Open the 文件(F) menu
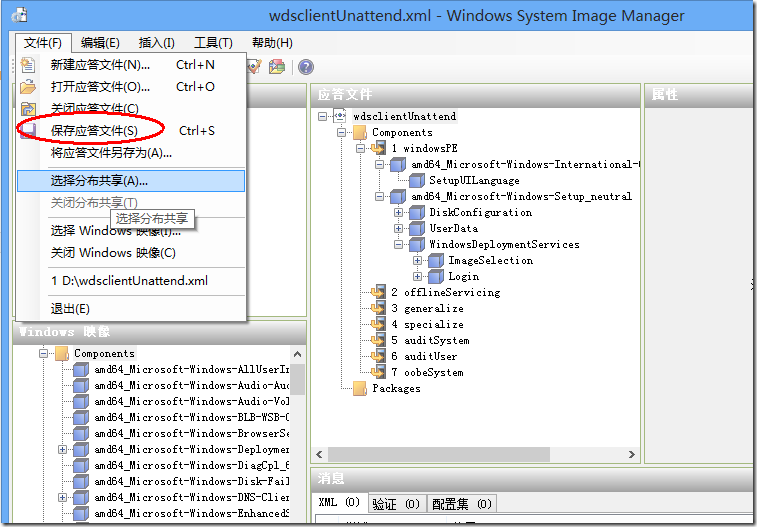Image resolution: width=757 pixels, height=527 pixels. (x=43, y=43)
